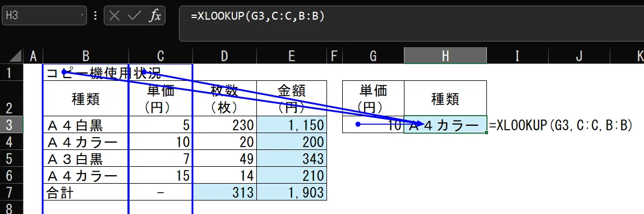Click amount cell showing 200
Image resolution: width=644 pixels, height=214 pixels.
point(292,142)
